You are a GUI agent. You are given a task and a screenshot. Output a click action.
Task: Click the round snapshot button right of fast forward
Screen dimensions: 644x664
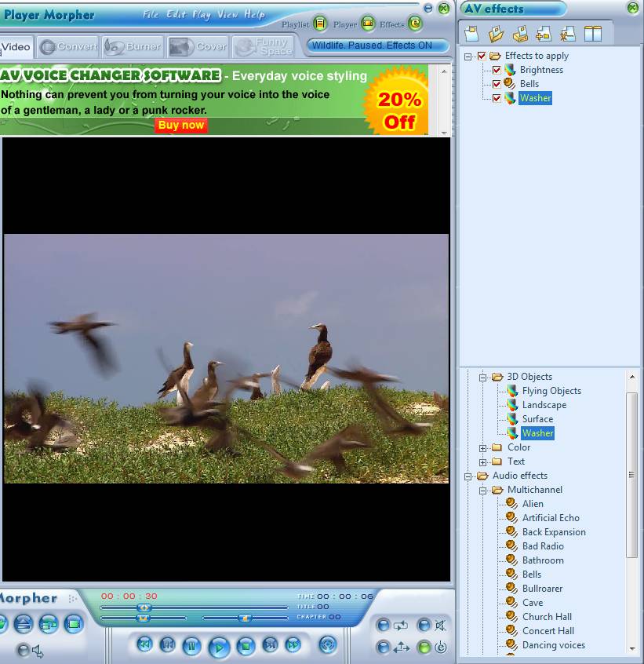coord(328,645)
